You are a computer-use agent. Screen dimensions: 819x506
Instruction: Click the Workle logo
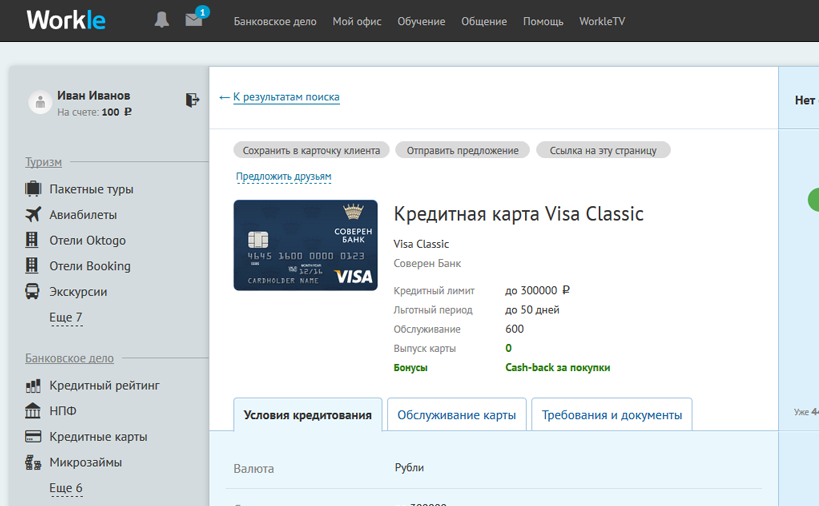66,20
